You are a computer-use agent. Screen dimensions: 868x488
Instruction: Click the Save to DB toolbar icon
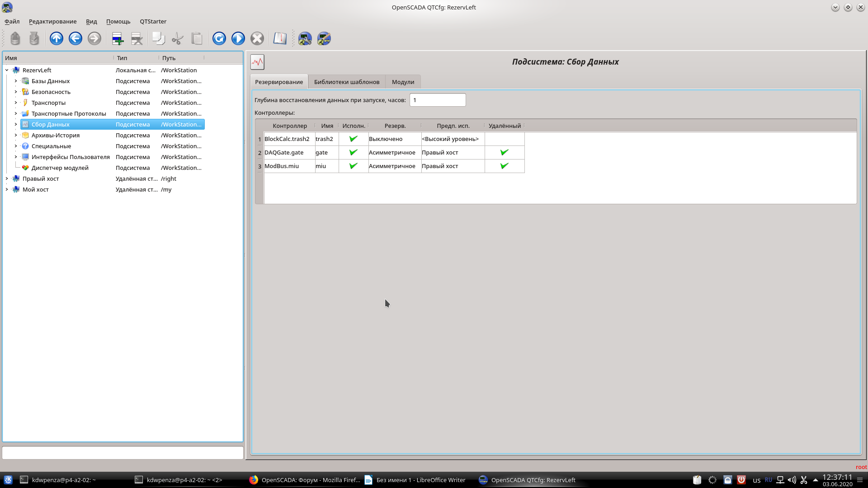pos(34,38)
